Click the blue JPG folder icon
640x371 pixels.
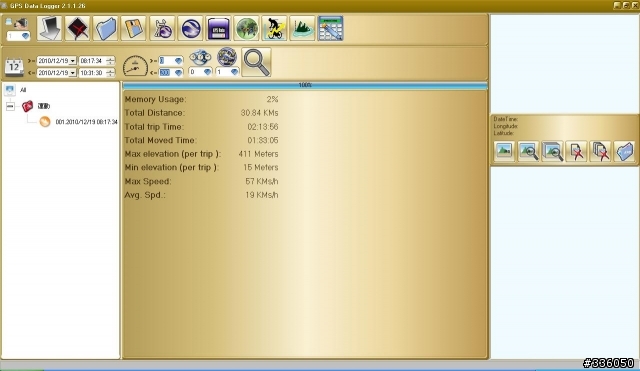pyautogui.click(x=624, y=151)
